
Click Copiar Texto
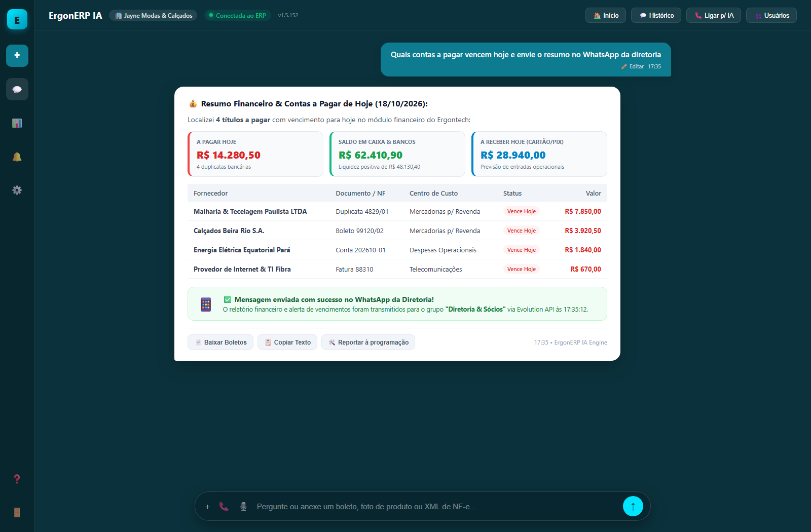[x=287, y=342]
